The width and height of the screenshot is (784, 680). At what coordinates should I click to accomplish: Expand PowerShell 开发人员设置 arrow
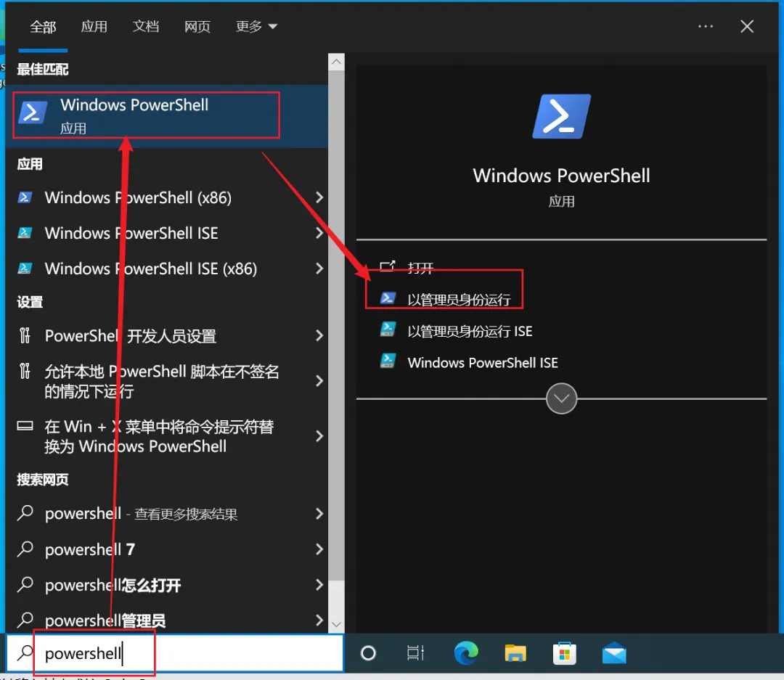[x=319, y=335]
